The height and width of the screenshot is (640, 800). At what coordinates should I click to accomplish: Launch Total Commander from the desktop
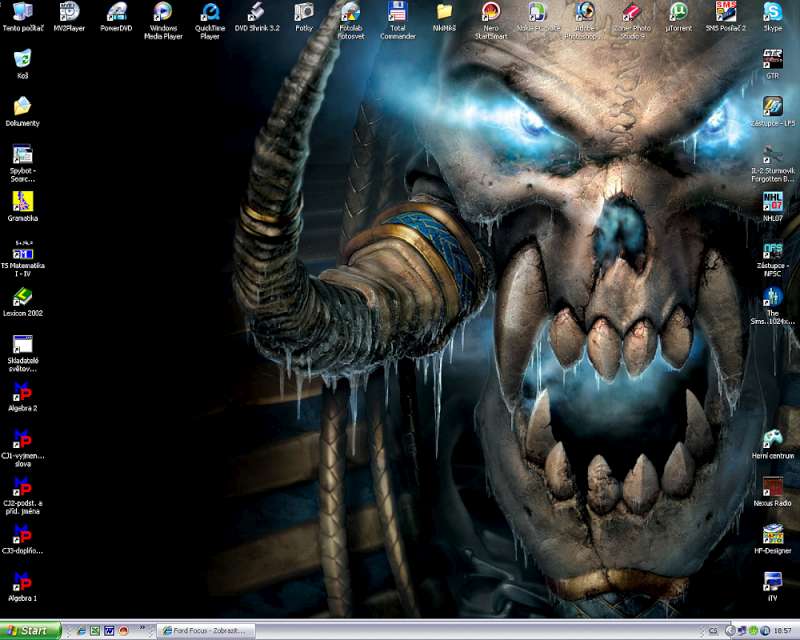point(397,13)
